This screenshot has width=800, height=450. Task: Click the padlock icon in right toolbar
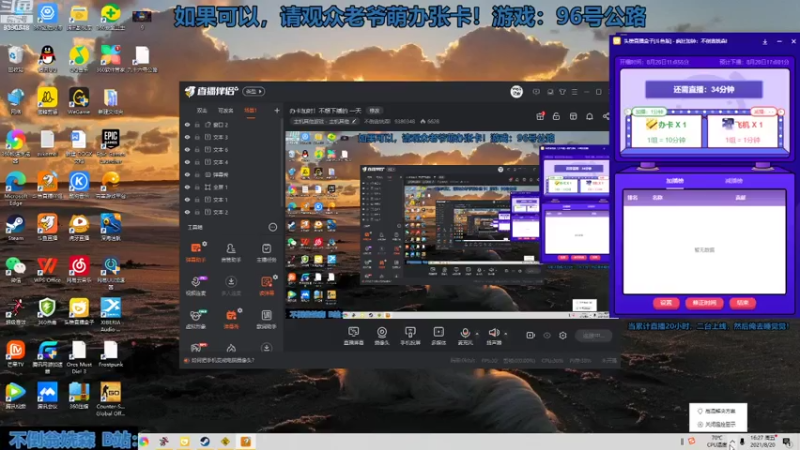coord(556,116)
